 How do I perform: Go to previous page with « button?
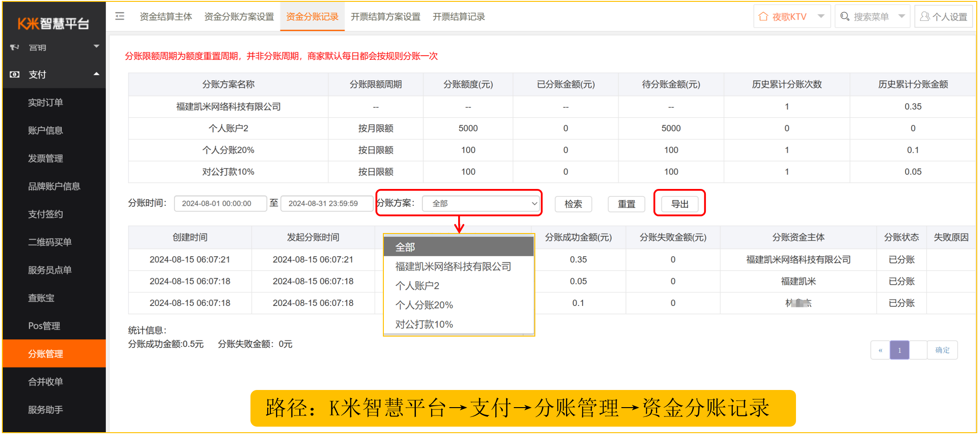(x=880, y=350)
